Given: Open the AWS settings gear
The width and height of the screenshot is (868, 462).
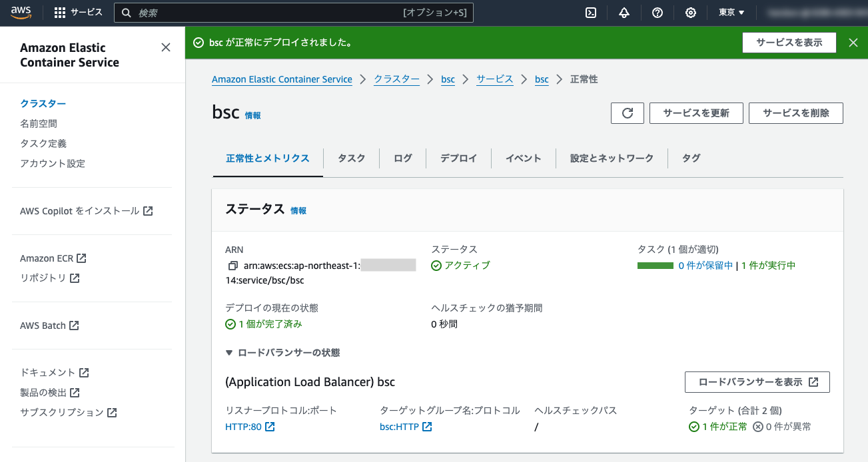Looking at the screenshot, I should click(690, 12).
